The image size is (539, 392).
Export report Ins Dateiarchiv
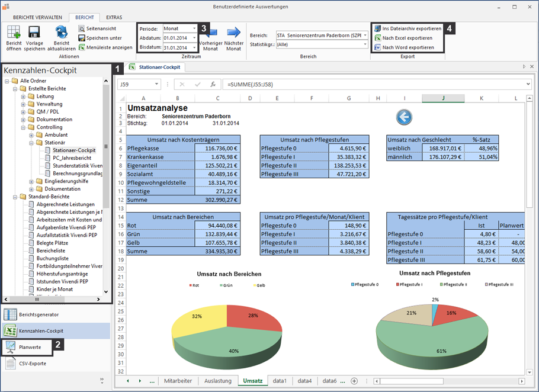pyautogui.click(x=408, y=28)
